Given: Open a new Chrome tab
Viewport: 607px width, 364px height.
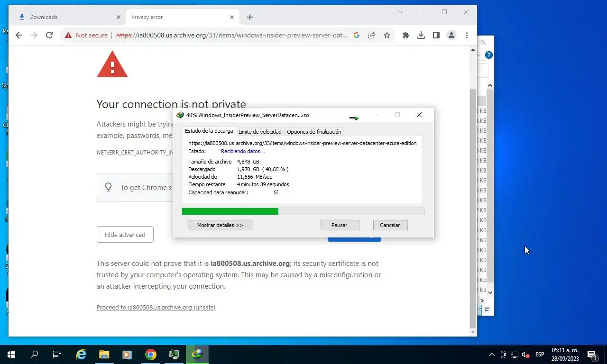Looking at the screenshot, I should tap(250, 17).
